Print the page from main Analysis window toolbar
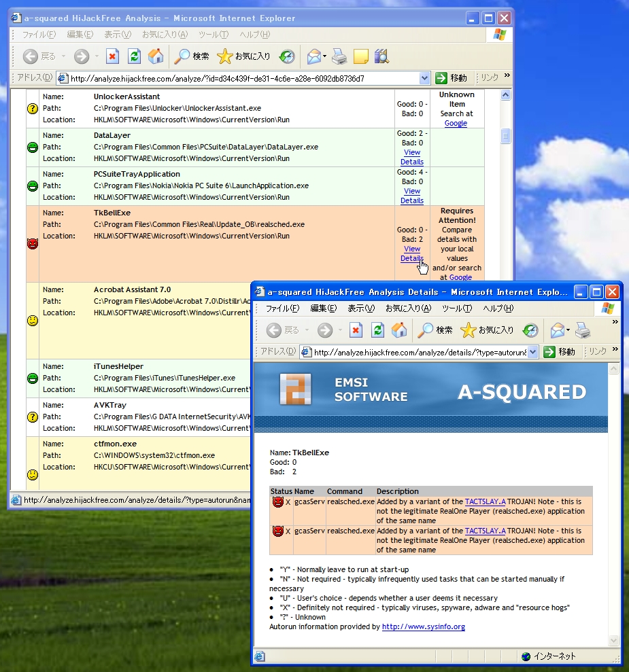Viewport: 629px width, 672px height. [339, 56]
